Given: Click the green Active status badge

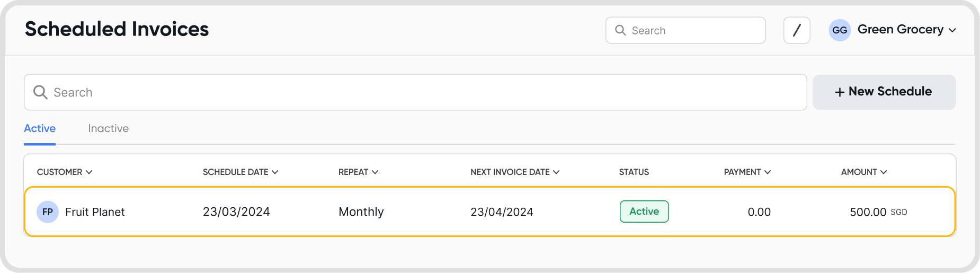Looking at the screenshot, I should (x=644, y=212).
